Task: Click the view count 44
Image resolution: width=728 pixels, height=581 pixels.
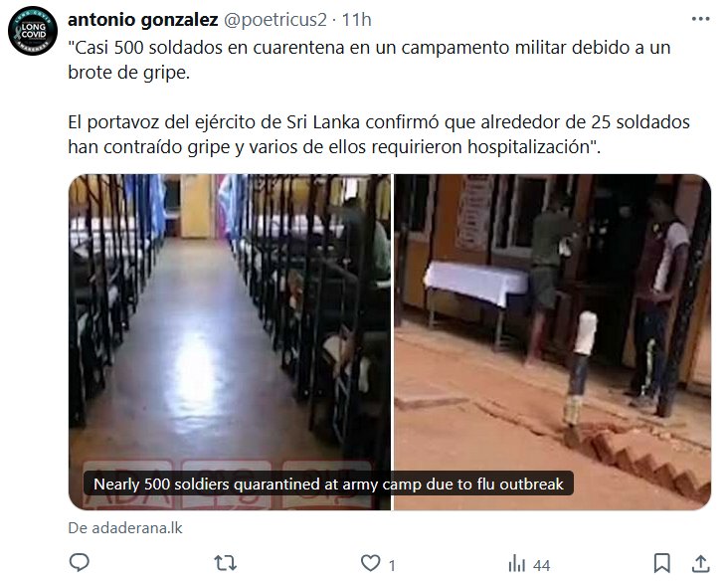Action: tap(541, 565)
